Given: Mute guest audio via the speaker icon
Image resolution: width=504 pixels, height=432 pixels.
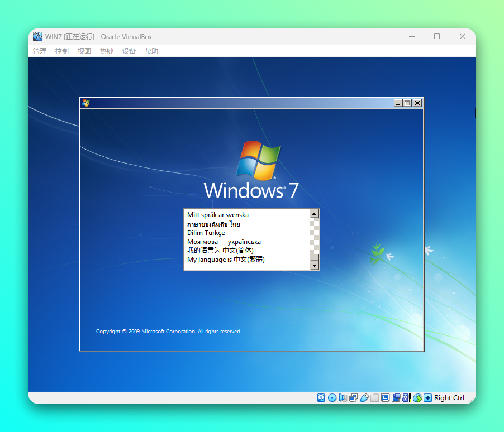Looking at the screenshot, I should click(342, 397).
